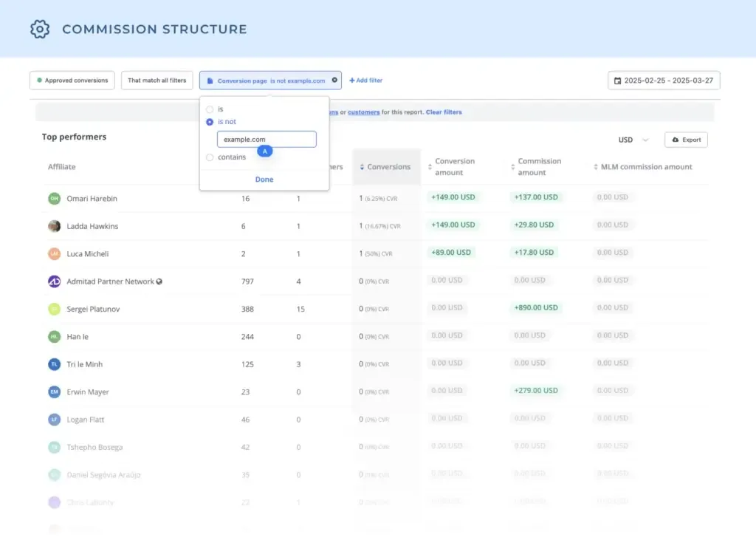Screen dimensions: 756x540
Task: Click the Clear filters link
Action: pyautogui.click(x=444, y=112)
